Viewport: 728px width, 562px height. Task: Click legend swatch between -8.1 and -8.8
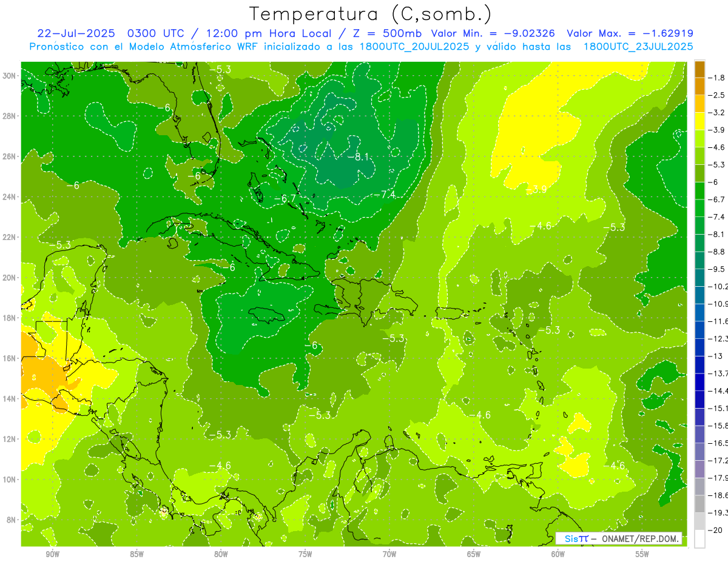[699, 243]
